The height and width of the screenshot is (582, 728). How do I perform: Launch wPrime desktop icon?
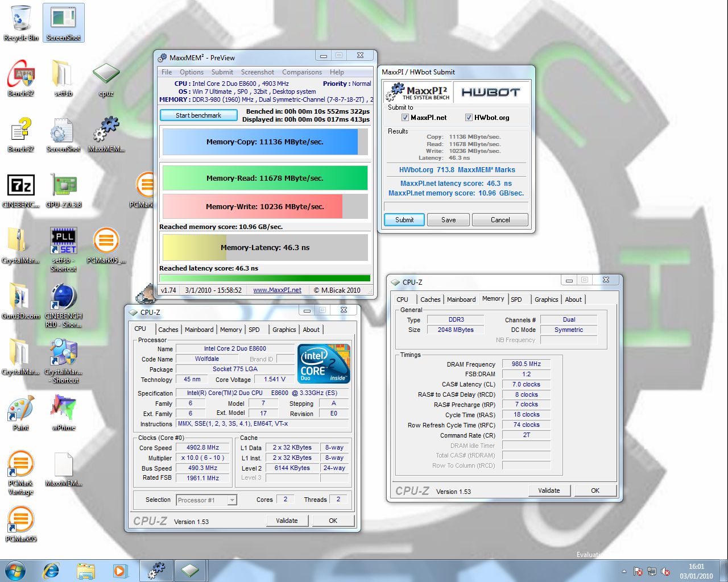point(63,413)
